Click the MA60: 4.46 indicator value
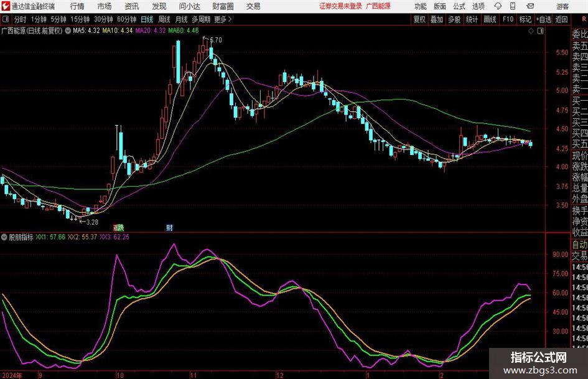The image size is (588, 379). click(184, 30)
